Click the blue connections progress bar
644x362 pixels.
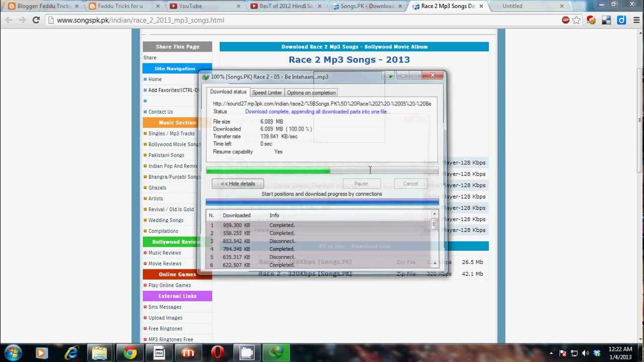tap(322, 202)
